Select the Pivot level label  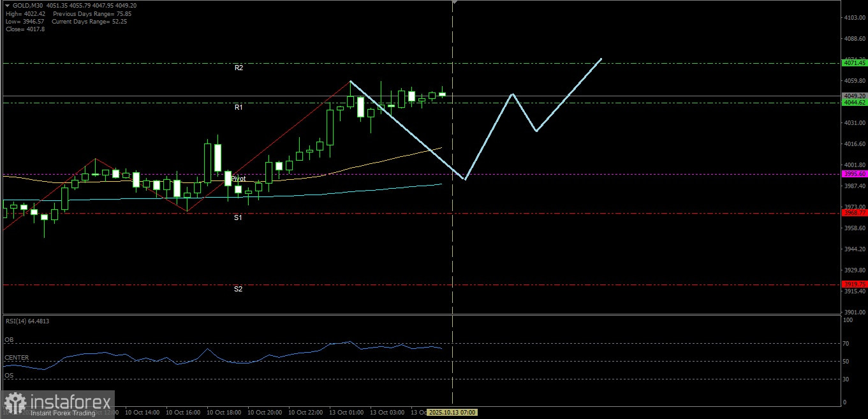tap(239, 179)
